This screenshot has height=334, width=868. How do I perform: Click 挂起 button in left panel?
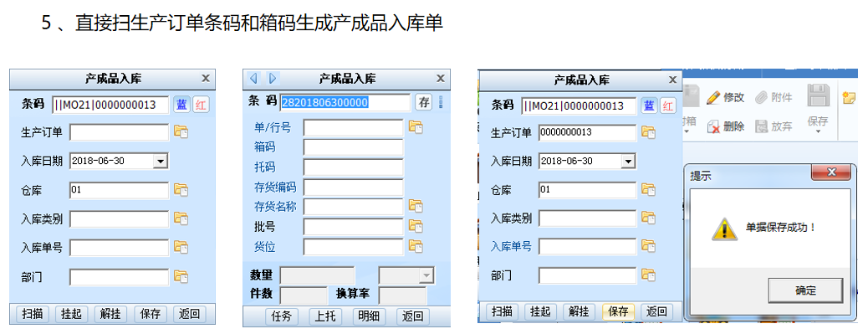pos(71,314)
